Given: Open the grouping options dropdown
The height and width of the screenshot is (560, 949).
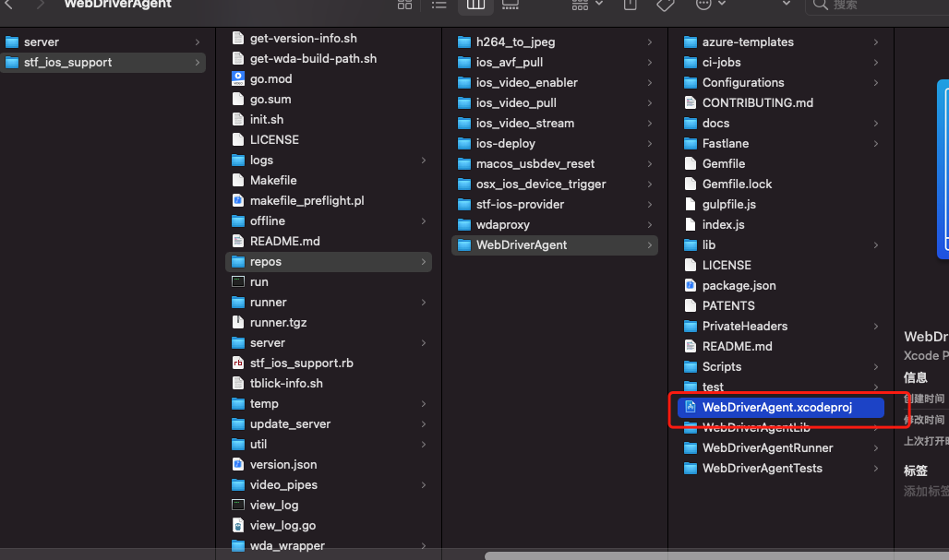Looking at the screenshot, I should pyautogui.click(x=587, y=5).
